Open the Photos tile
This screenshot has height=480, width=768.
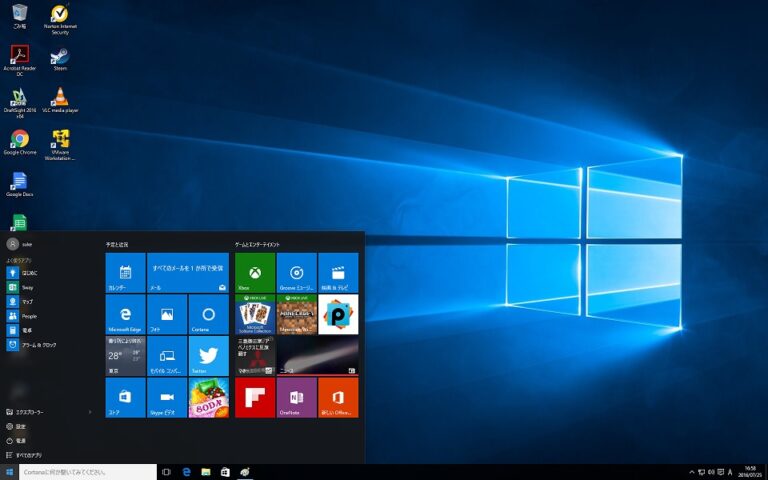pyautogui.click(x=167, y=314)
